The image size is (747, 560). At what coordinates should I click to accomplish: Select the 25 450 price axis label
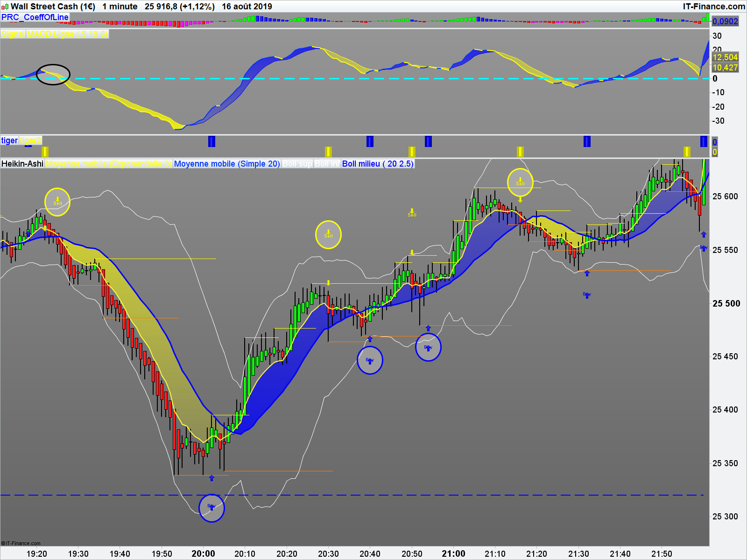click(725, 357)
